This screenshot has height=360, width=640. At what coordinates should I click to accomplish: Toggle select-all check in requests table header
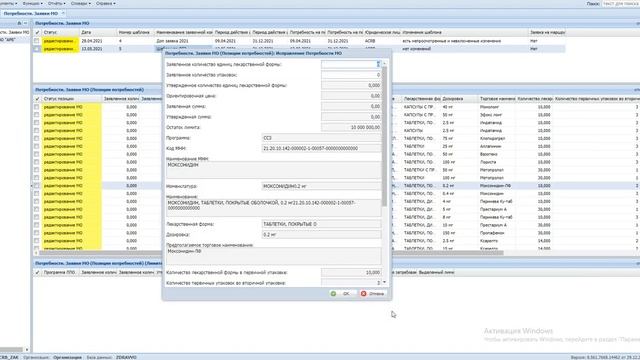click(x=37, y=32)
